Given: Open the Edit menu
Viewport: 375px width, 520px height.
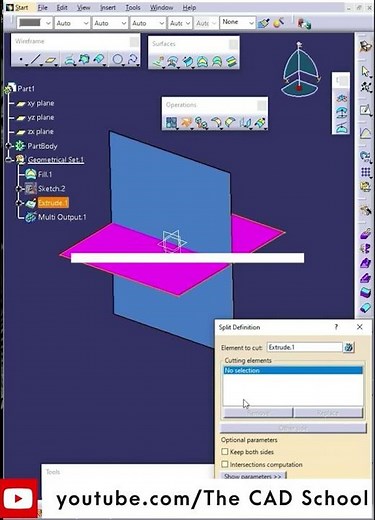Looking at the screenshot, I should pos(62,7).
